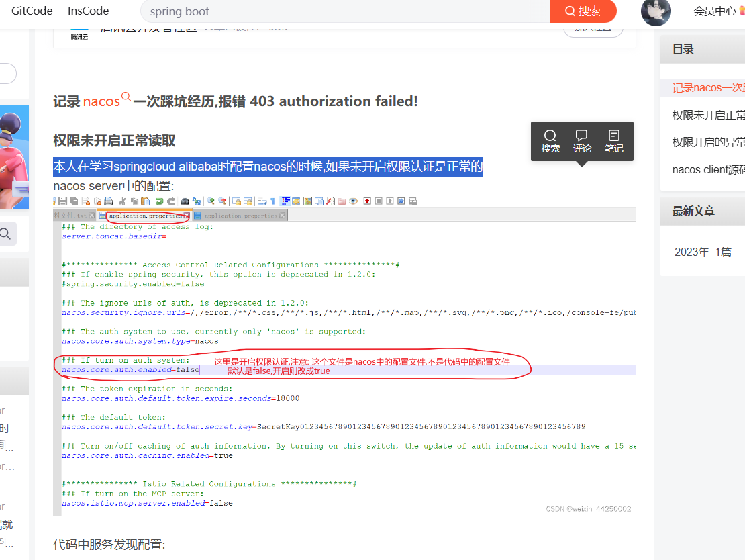The image size is (745, 560).
Task: Choose 笔记 in the selection popup
Action: tap(614, 141)
